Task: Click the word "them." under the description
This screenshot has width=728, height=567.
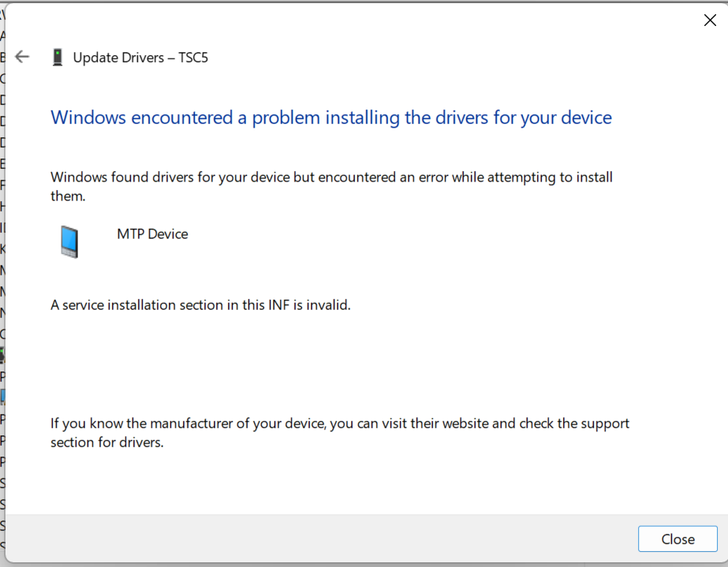Action: point(68,196)
